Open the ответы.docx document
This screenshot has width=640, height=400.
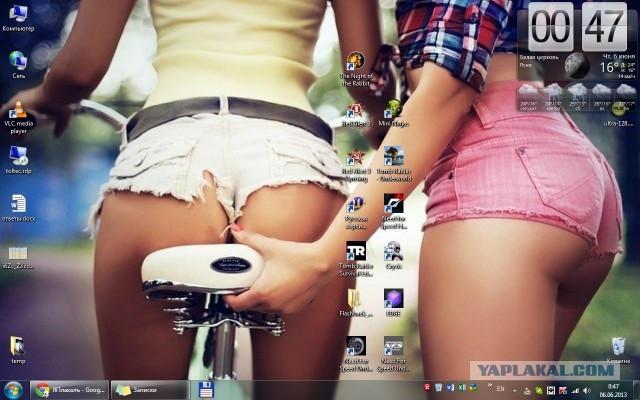click(x=18, y=204)
